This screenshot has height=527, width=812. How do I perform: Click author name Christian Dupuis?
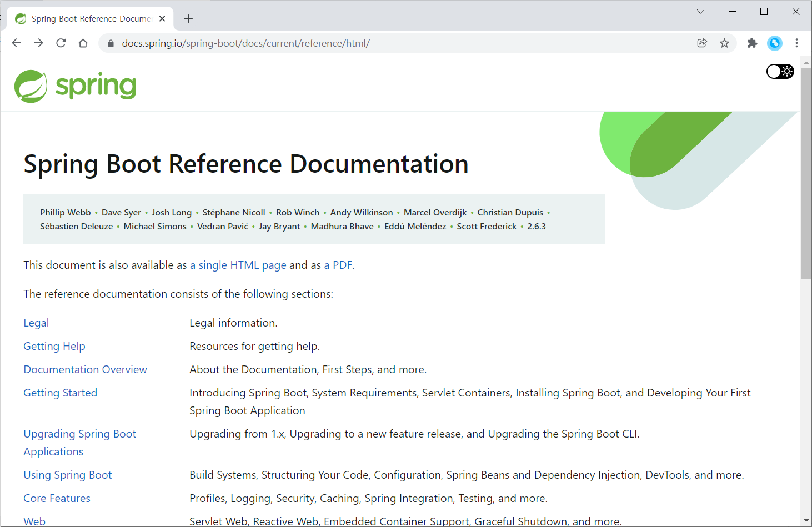pos(510,213)
